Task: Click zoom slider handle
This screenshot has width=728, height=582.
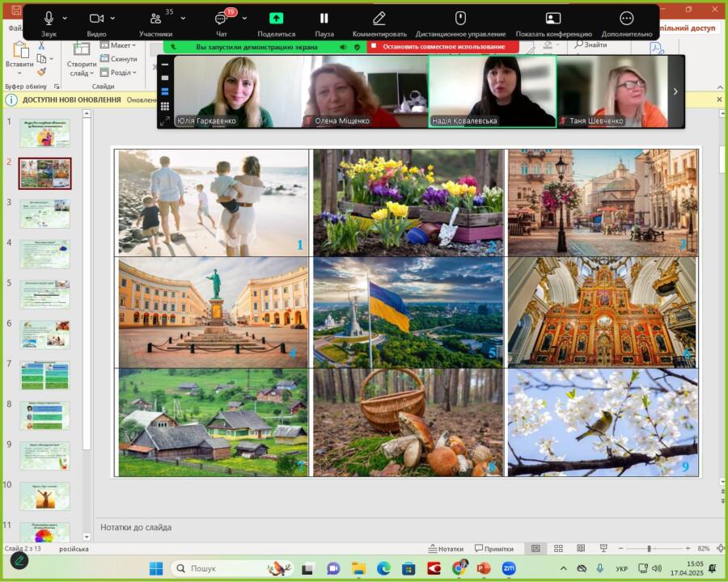Action: 649,549
